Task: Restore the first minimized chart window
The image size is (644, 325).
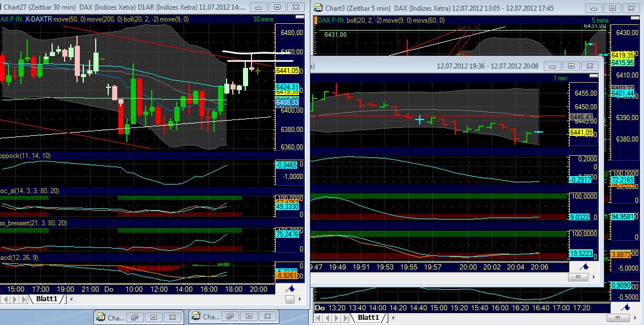Action: 134,317
